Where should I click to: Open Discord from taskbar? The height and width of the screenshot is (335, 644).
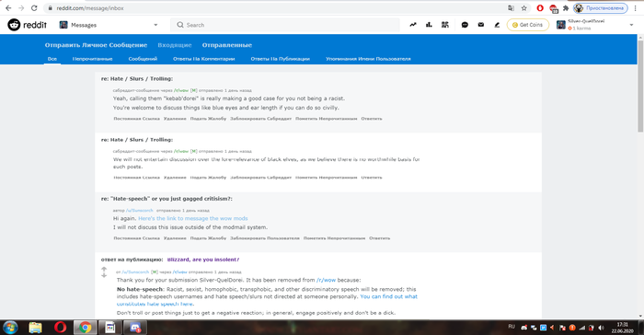pos(134,328)
